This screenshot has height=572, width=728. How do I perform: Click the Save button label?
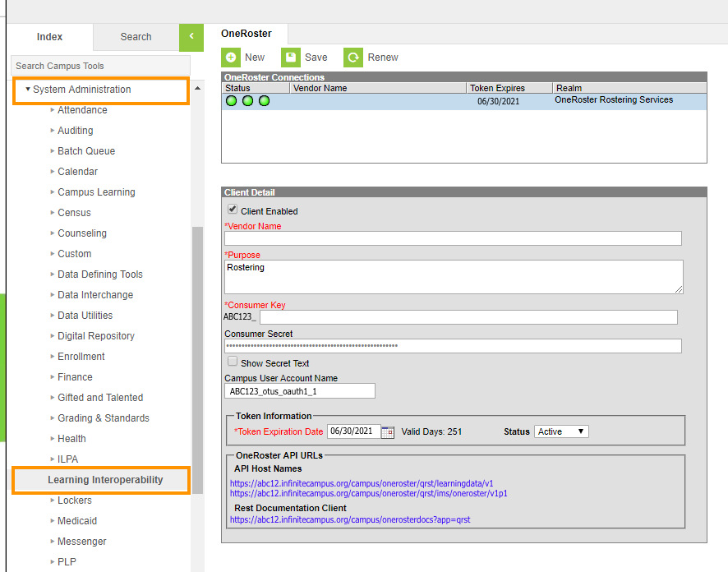(x=316, y=58)
